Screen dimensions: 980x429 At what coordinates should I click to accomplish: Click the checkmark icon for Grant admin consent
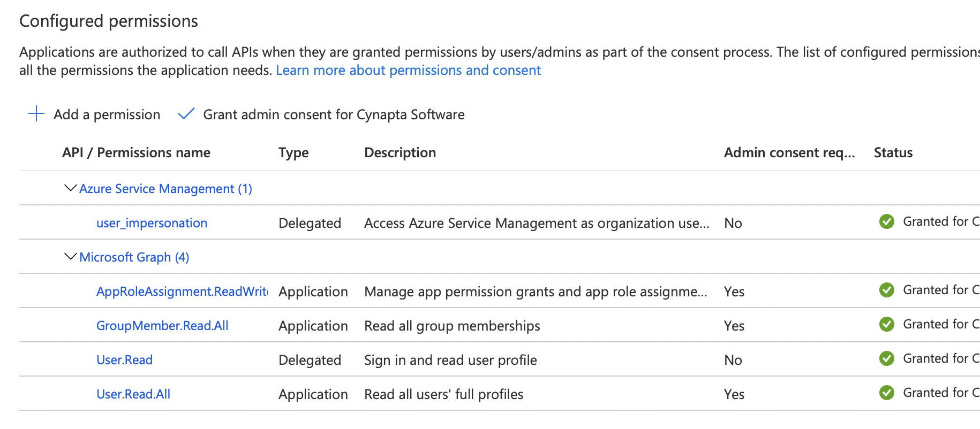click(186, 114)
